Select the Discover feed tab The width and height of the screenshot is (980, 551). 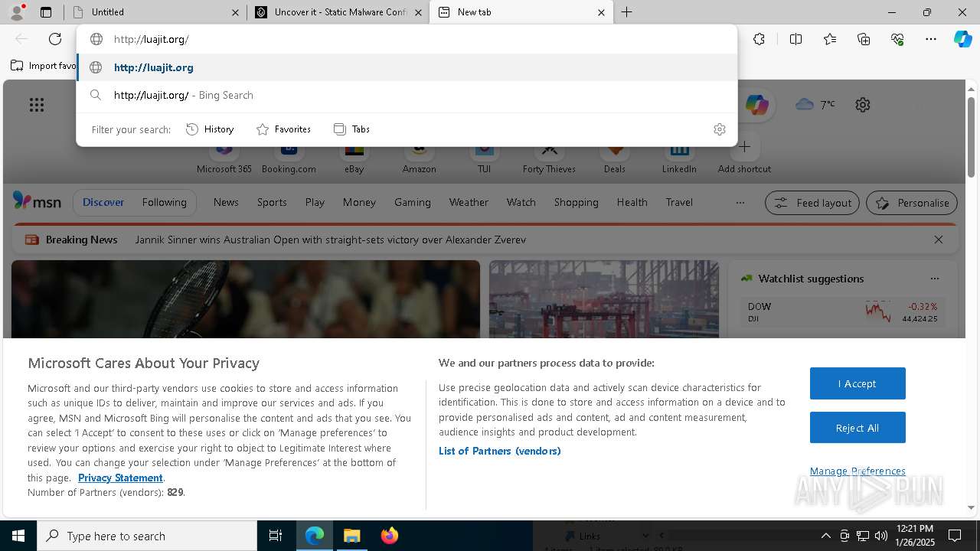103,203
